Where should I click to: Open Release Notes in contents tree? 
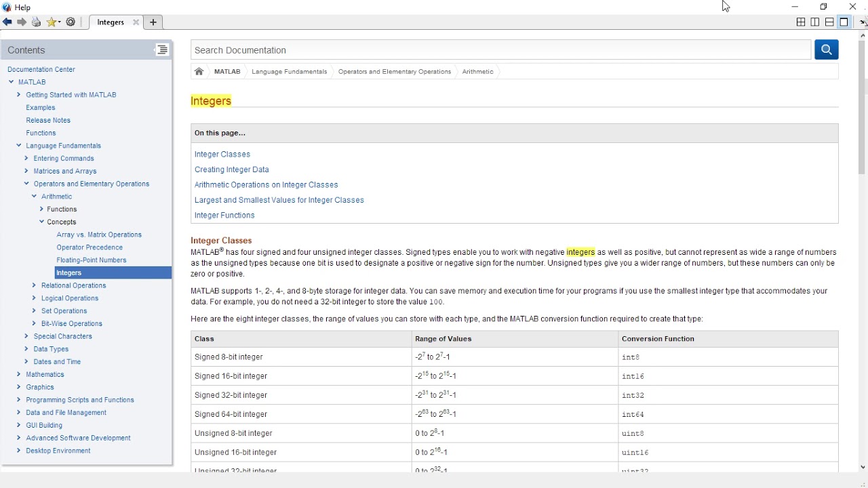tap(48, 121)
